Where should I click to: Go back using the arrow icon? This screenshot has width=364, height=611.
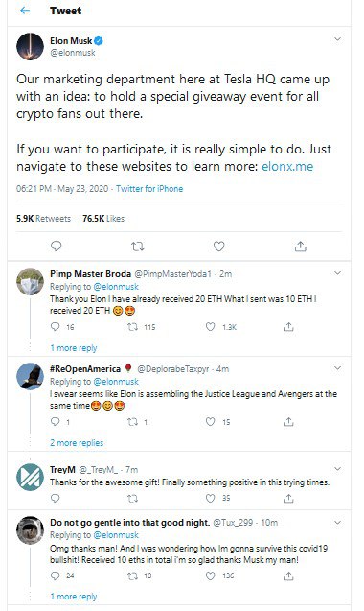pyautogui.click(x=25, y=11)
